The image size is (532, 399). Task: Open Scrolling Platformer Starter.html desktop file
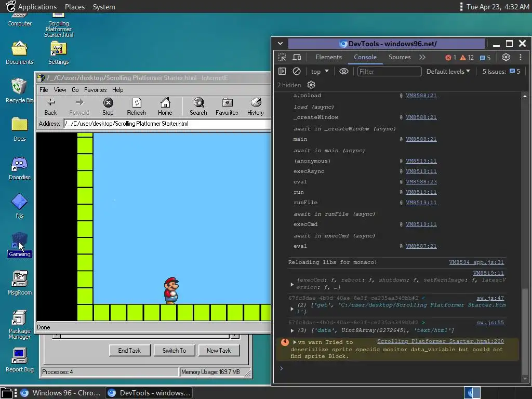coord(58,24)
